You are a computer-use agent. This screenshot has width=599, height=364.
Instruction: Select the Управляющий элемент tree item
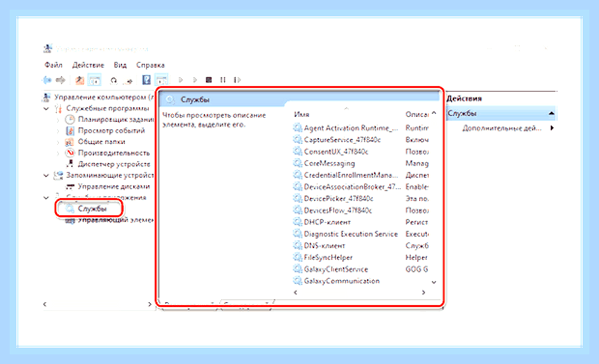click(115, 220)
